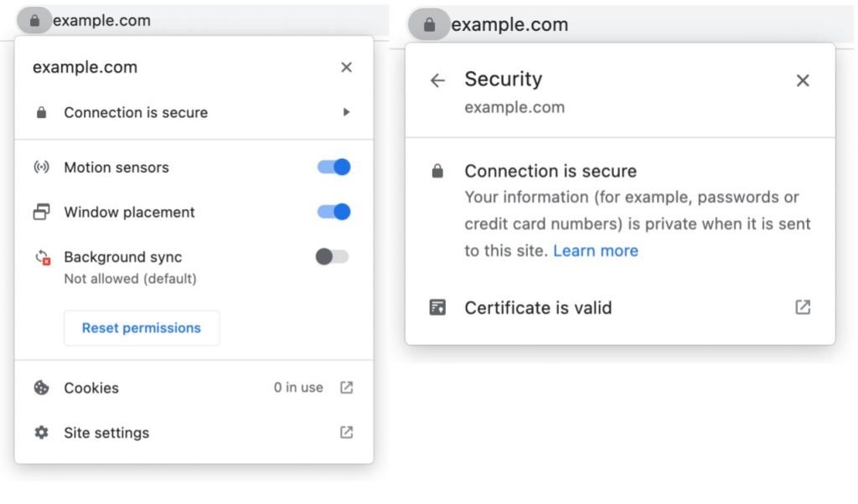Open Site settings external link icon
This screenshot has width=858, height=504.
[346, 433]
